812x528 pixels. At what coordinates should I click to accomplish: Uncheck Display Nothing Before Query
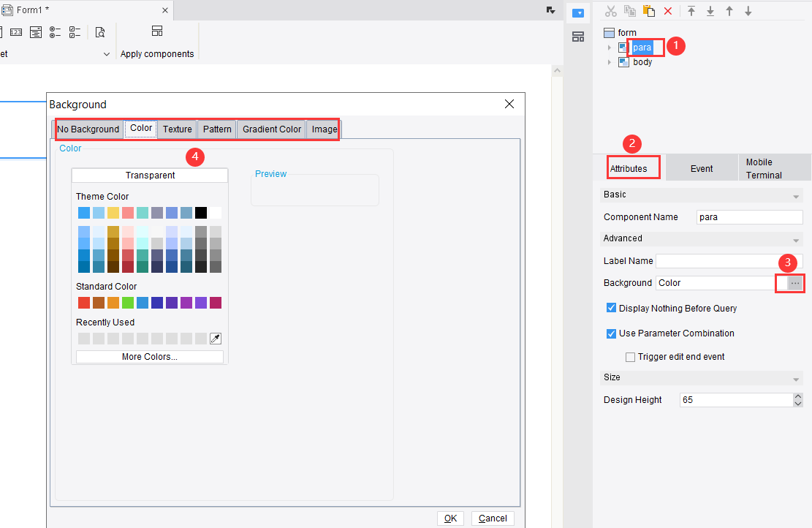(x=612, y=309)
